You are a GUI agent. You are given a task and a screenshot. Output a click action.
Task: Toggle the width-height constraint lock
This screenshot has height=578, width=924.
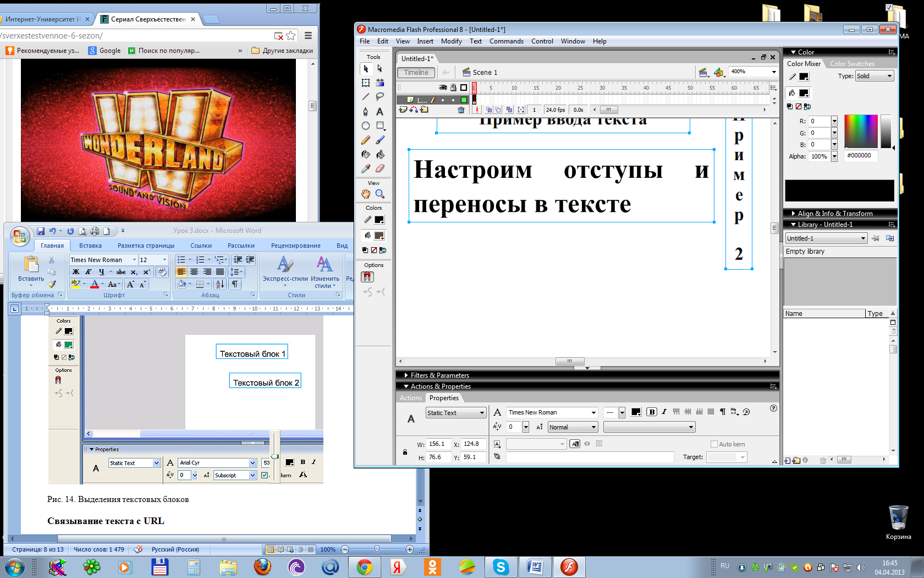(405, 452)
